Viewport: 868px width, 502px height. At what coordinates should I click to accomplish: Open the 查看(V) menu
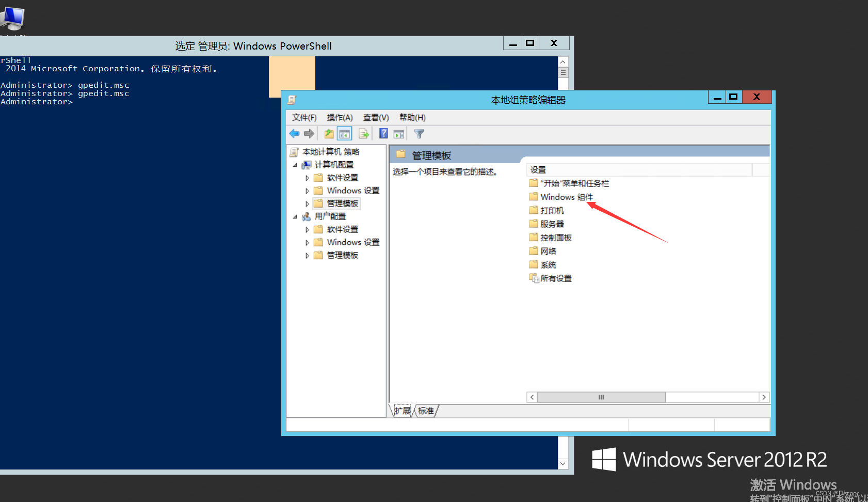click(376, 118)
